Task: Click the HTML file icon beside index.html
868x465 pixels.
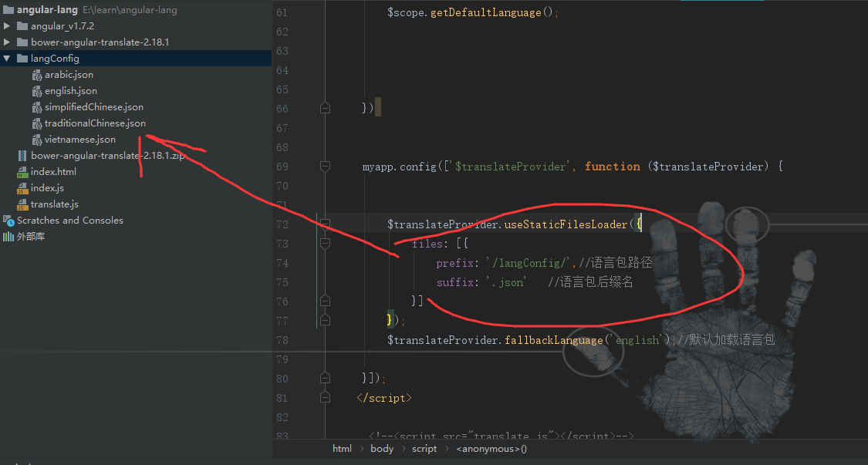Action: tap(22, 172)
